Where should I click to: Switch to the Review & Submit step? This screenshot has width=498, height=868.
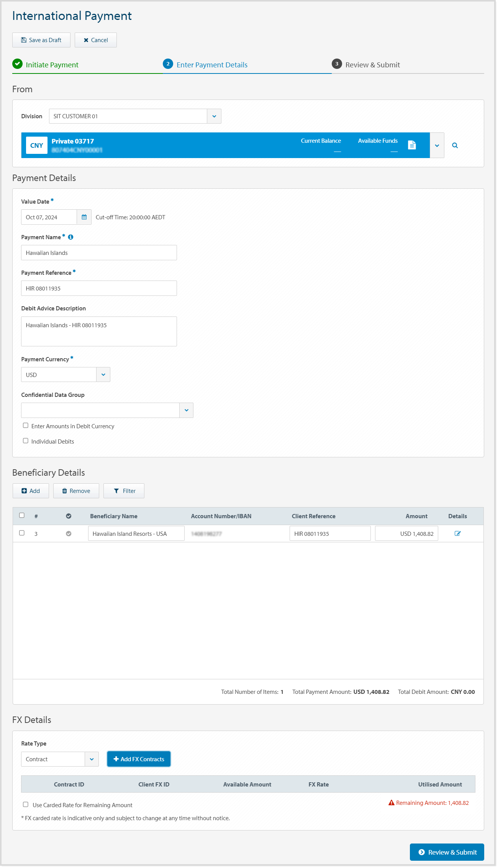[x=372, y=65]
